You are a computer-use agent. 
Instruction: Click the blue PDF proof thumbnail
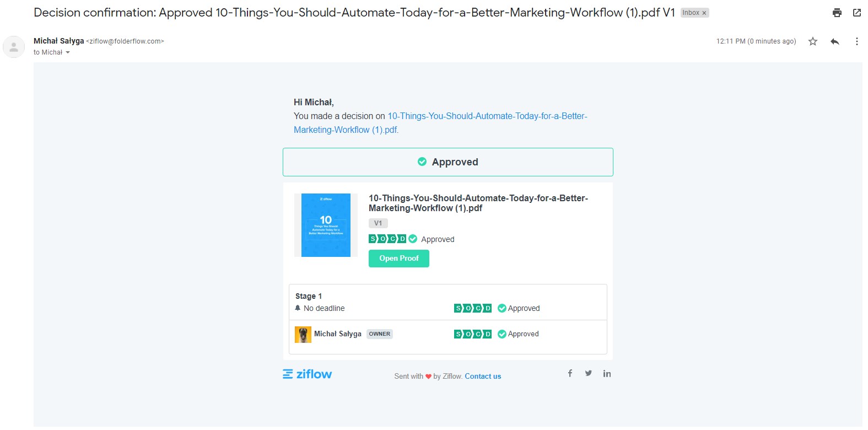326,225
